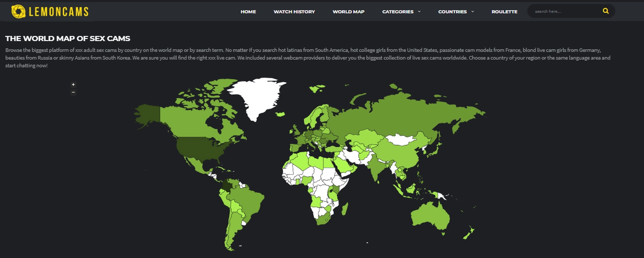Go to the Home page
Screen dimensions: 644x258
click(x=248, y=12)
